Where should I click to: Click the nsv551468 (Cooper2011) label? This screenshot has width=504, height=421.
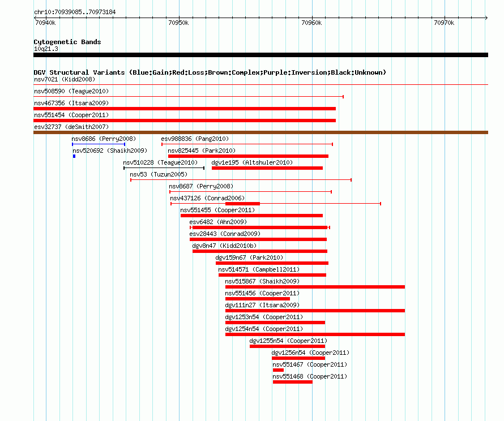(x=310, y=376)
